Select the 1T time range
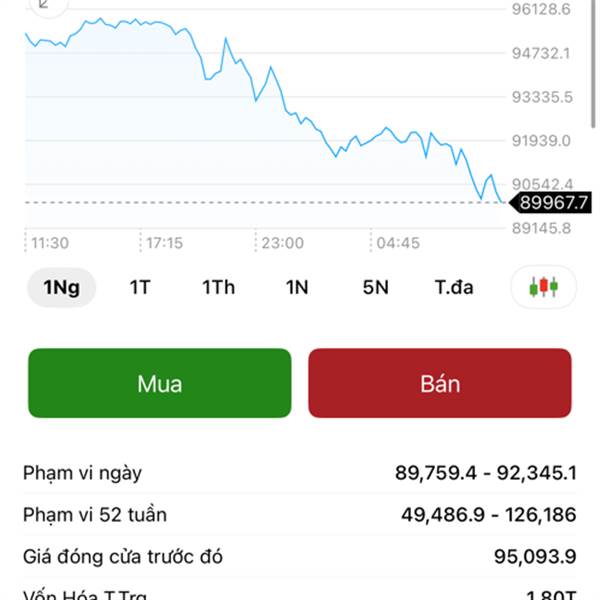600x600 pixels. click(x=140, y=288)
